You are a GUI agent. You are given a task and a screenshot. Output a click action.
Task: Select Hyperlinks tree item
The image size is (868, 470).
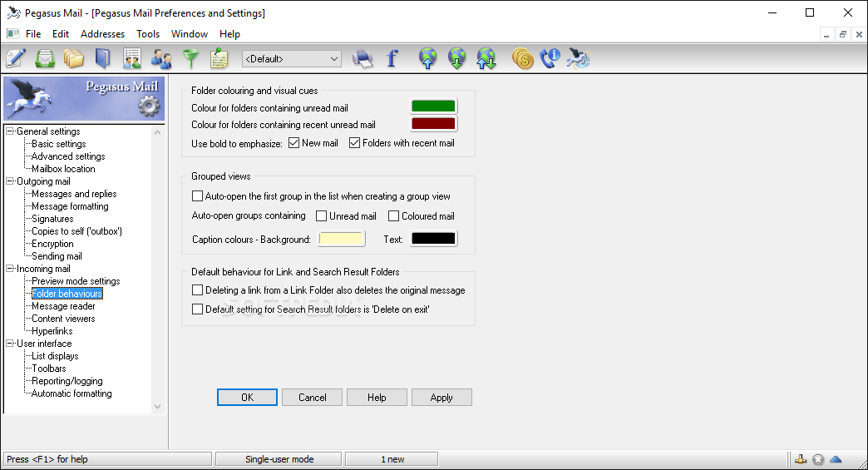tap(52, 331)
